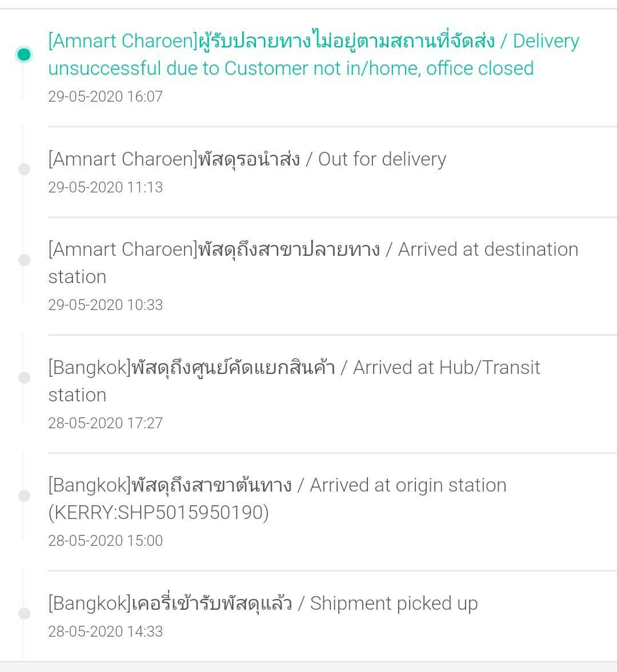Select the Out for delivery timeline dot
Viewport: 617px width, 672px height.
point(24,170)
